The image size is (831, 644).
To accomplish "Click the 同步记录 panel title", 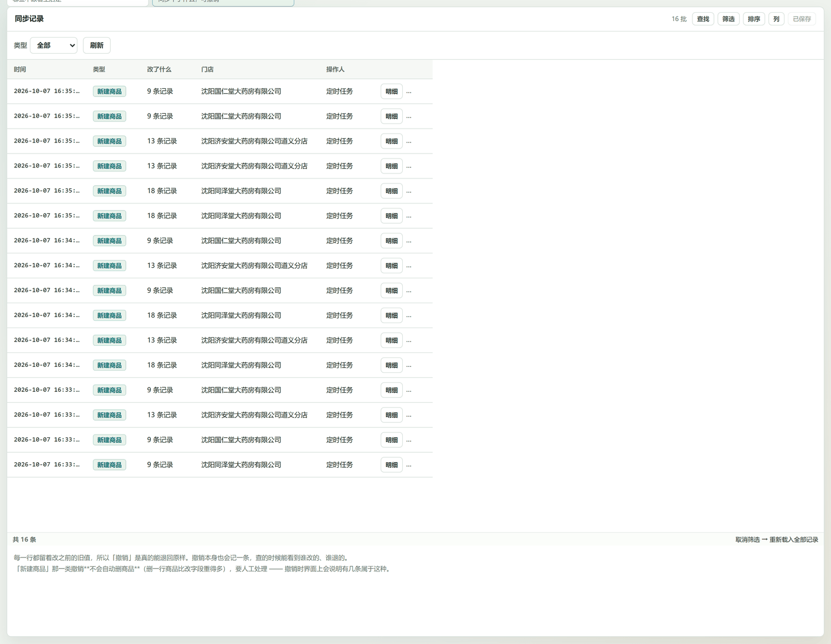I will (x=29, y=19).
